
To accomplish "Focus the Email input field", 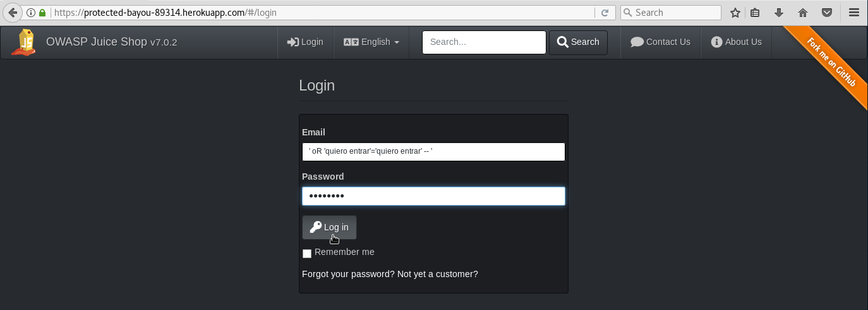I will (433, 152).
